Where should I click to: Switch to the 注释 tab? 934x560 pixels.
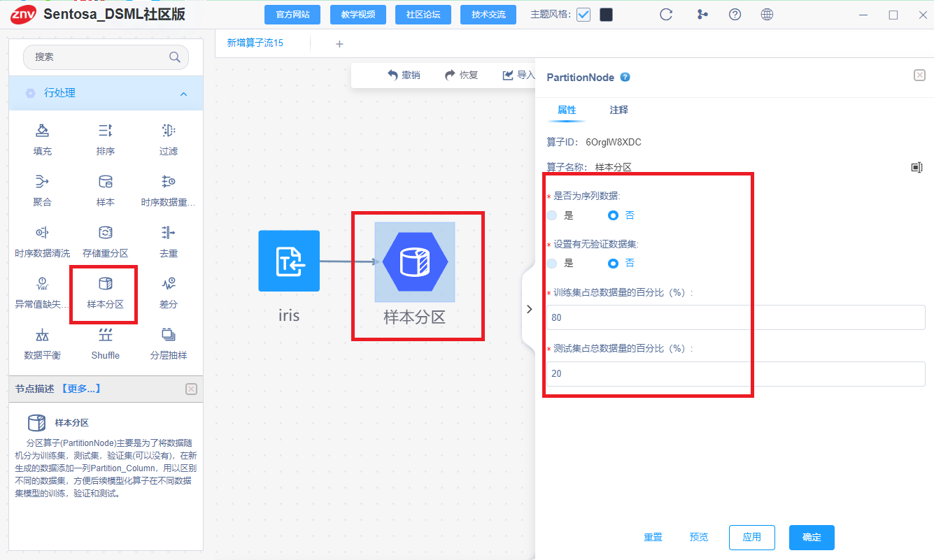tap(619, 110)
